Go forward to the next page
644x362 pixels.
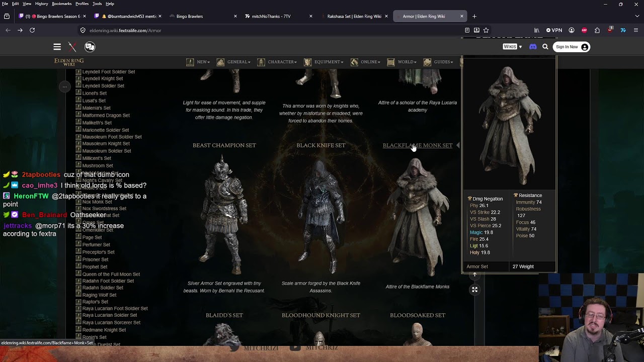point(20,30)
